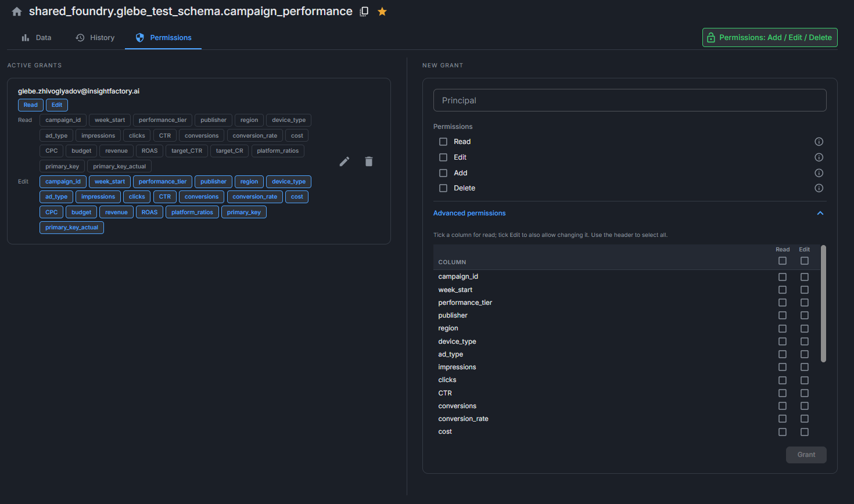
Task: Open the info icon for Read permission
Action: pos(819,142)
